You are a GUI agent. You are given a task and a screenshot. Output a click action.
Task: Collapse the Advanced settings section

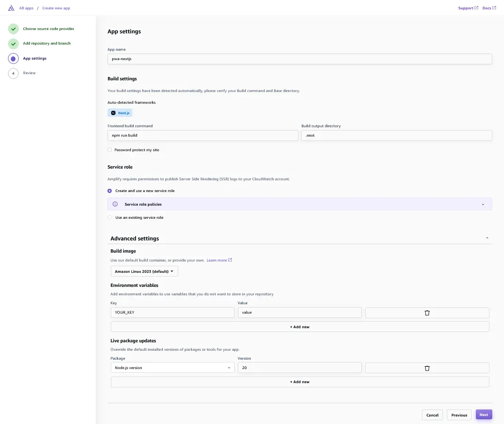pos(487,238)
